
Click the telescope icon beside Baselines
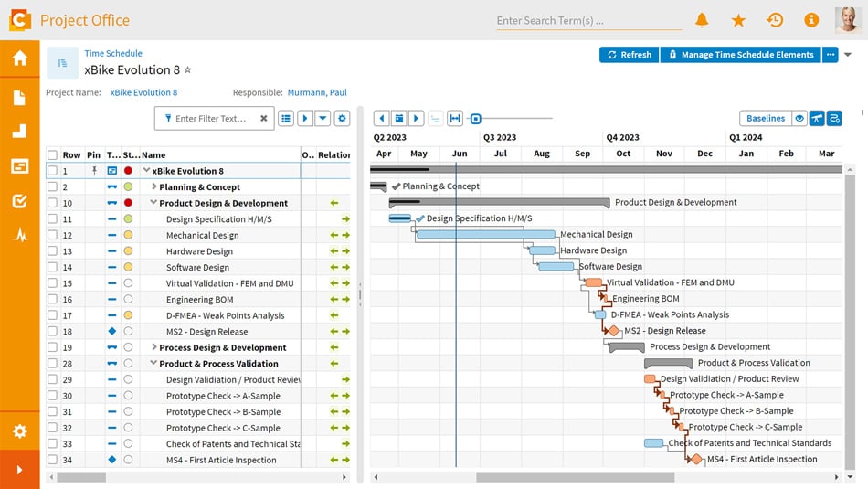click(x=817, y=119)
